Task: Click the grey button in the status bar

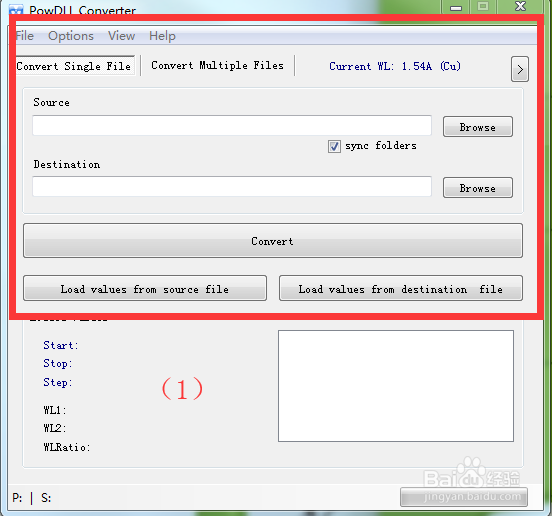Action: click(x=464, y=497)
